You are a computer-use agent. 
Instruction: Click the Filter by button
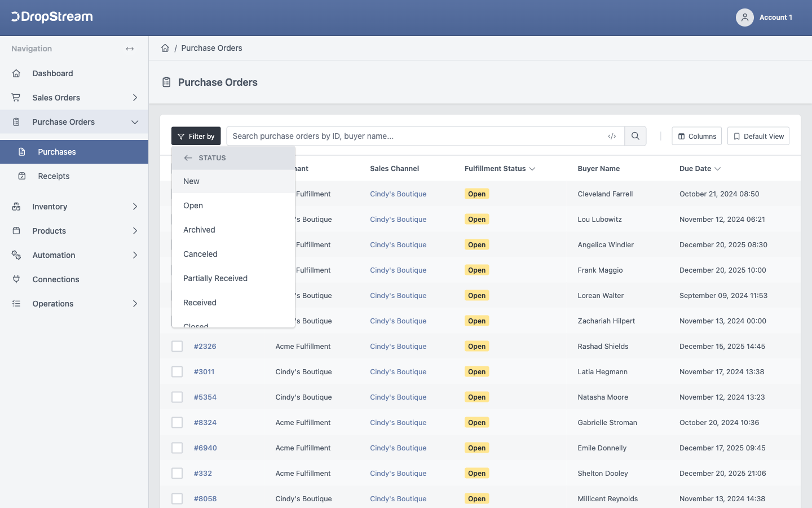point(196,136)
